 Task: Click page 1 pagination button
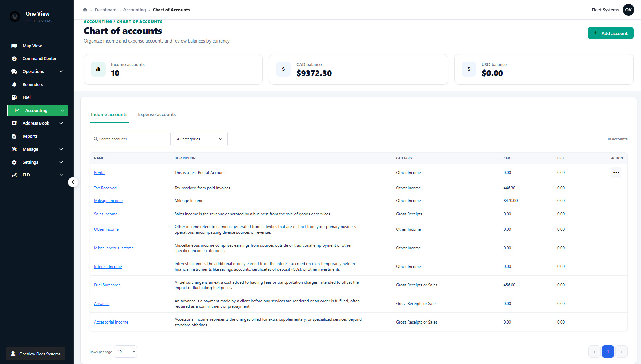(x=608, y=352)
